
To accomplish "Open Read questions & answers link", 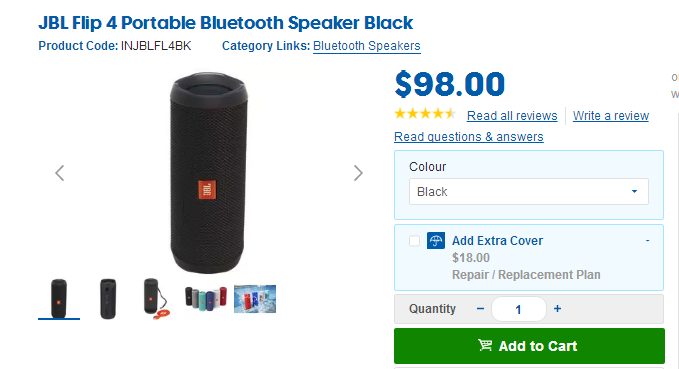I will click(469, 137).
